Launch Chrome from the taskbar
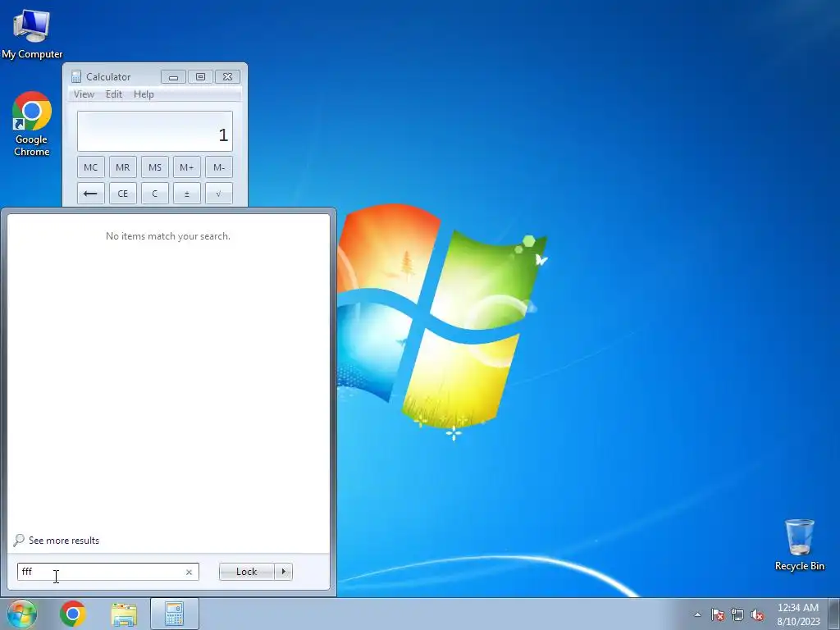This screenshot has width=840, height=630. 73,614
